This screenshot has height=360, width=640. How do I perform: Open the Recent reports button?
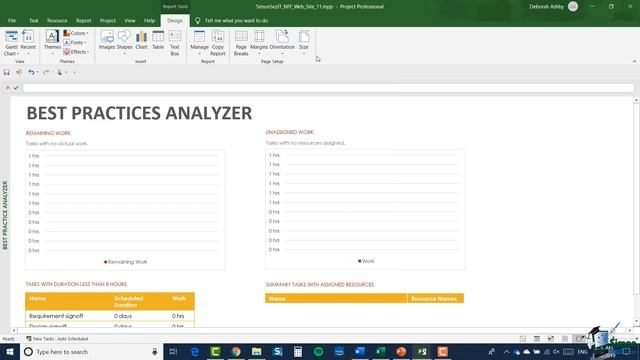tap(28, 43)
